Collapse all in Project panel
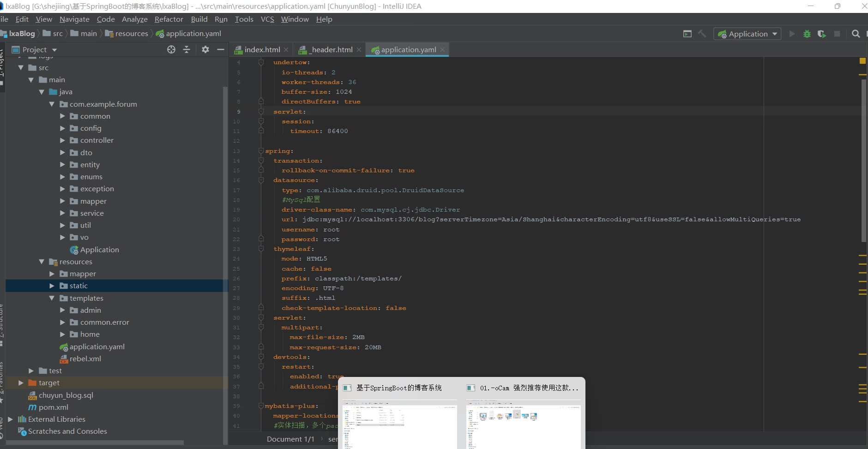This screenshot has width=868, height=449. coord(187,49)
